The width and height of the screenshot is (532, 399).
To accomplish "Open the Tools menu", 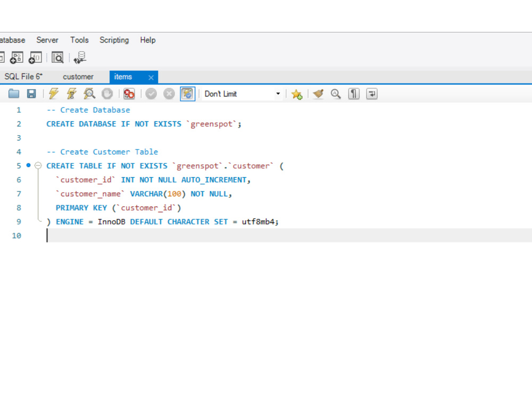I will pos(79,40).
